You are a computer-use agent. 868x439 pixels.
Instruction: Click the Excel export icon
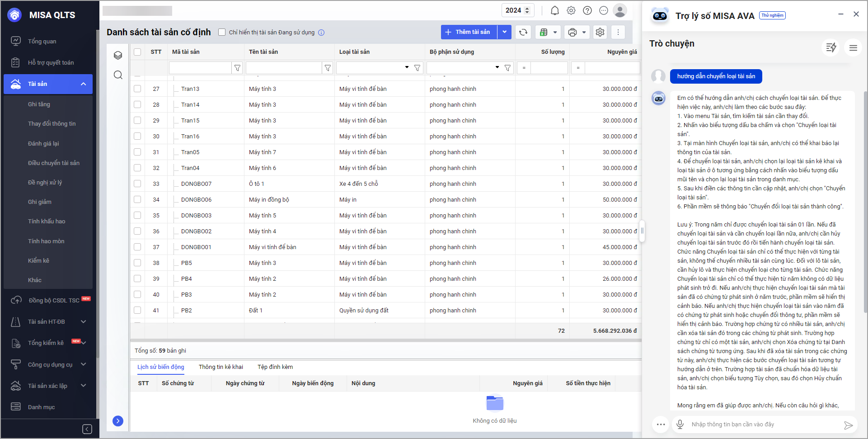[x=544, y=32]
